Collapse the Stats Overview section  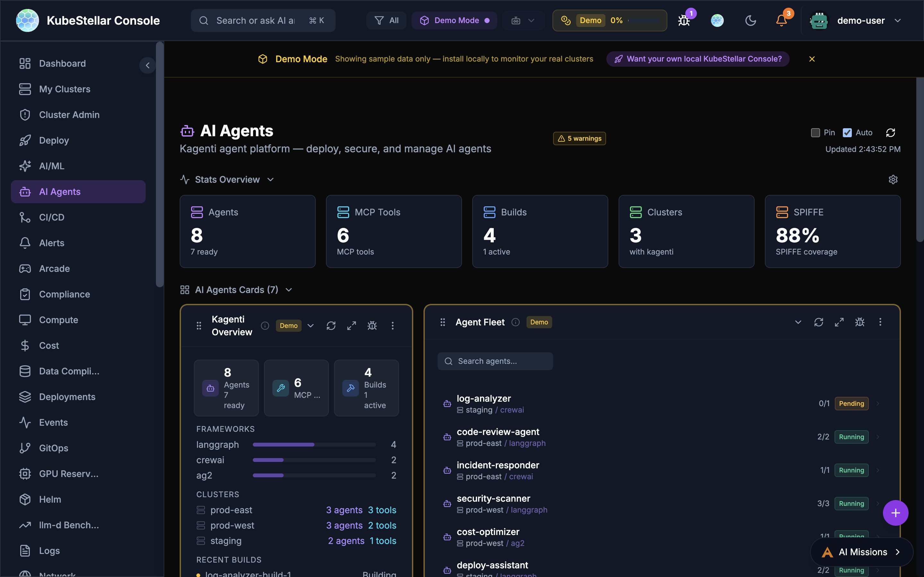[x=270, y=180]
